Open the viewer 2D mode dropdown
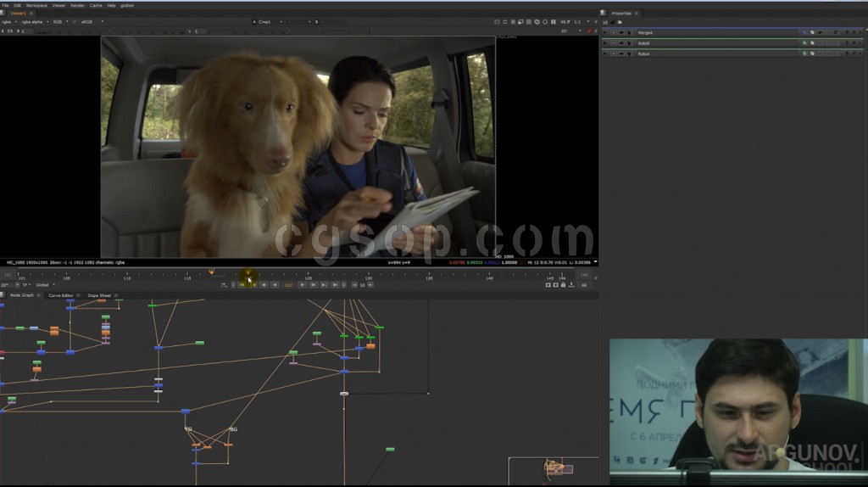The width and height of the screenshot is (868, 487). pos(572,31)
